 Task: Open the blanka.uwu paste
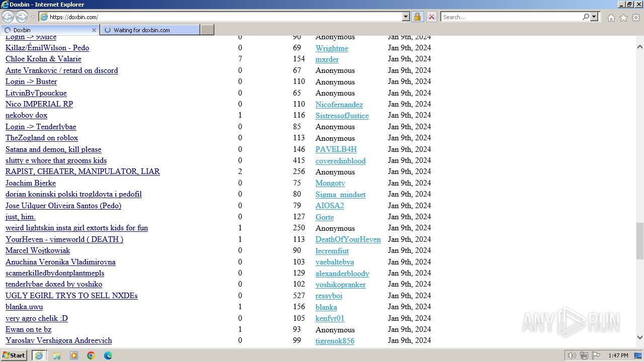pos(24,307)
